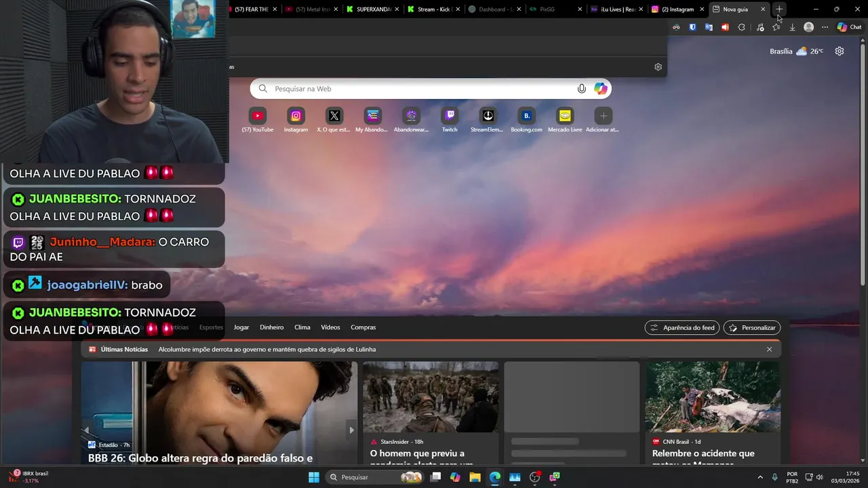This screenshot has height=488, width=868.
Task: Open the Mercado Livre shortcut tile
Action: click(x=565, y=116)
